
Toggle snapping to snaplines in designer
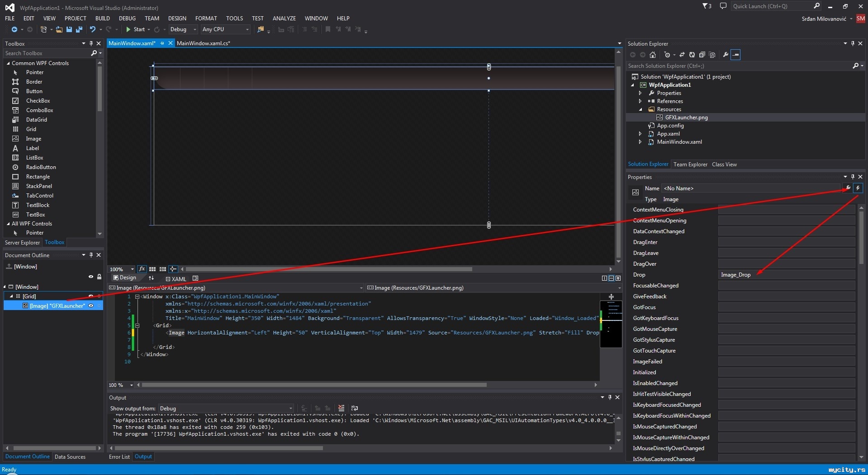click(173, 269)
